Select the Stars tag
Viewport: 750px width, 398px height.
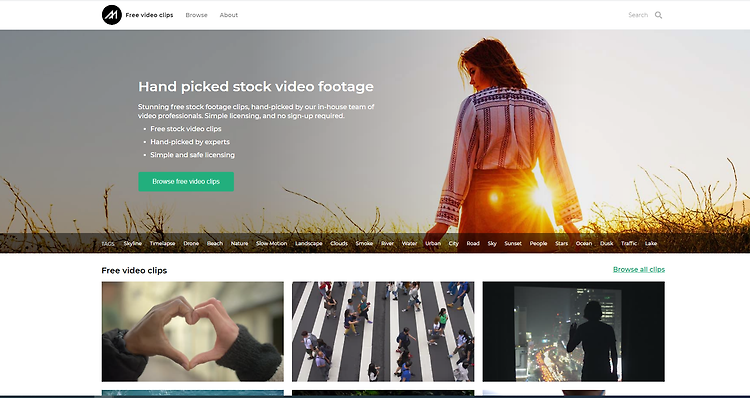click(x=562, y=243)
